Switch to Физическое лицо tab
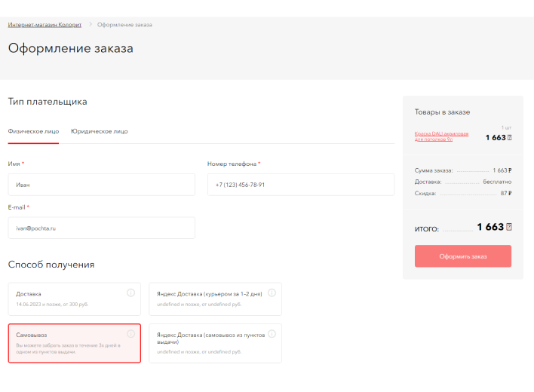The height and width of the screenshot is (392, 534). 33,131
